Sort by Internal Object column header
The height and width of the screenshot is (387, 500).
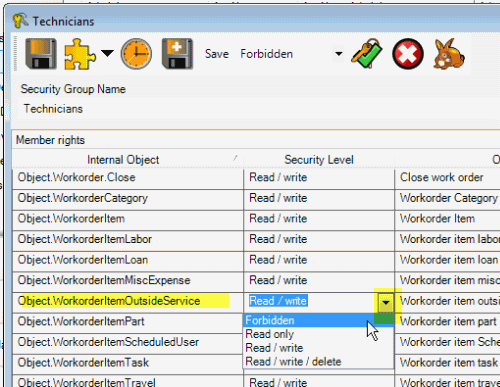pos(128,160)
